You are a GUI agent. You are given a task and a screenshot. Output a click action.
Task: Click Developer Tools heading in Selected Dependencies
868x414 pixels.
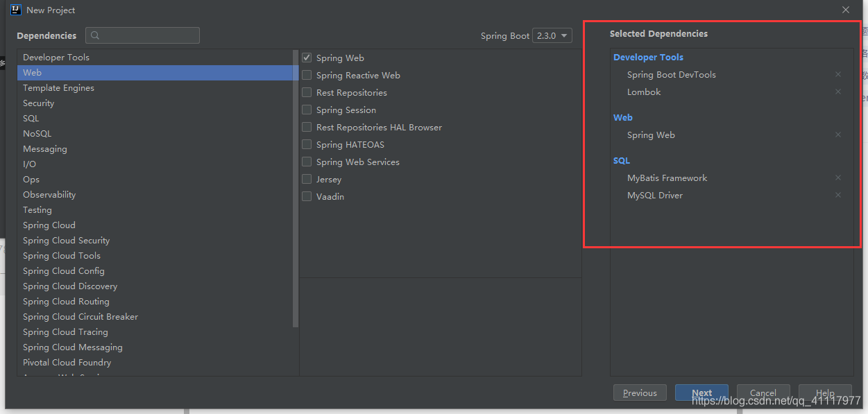tap(648, 57)
